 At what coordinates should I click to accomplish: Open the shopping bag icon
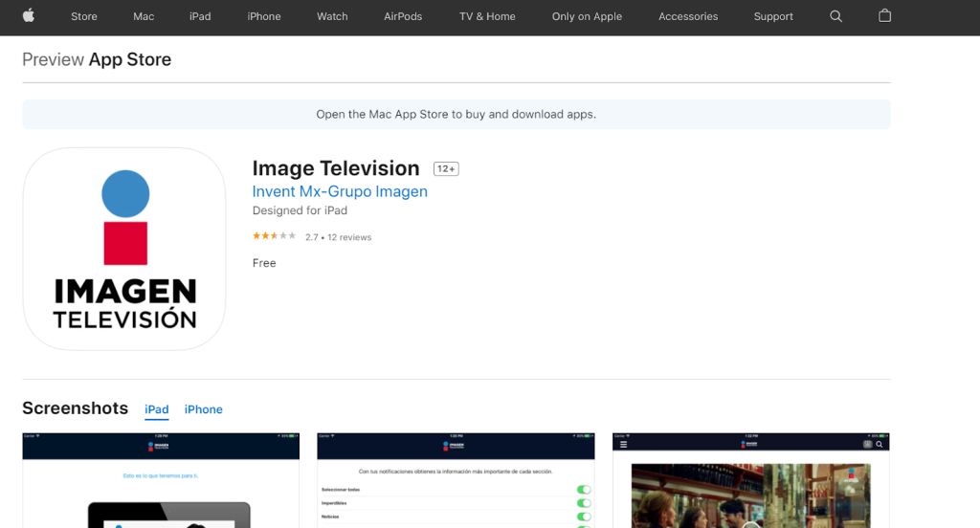coord(884,16)
